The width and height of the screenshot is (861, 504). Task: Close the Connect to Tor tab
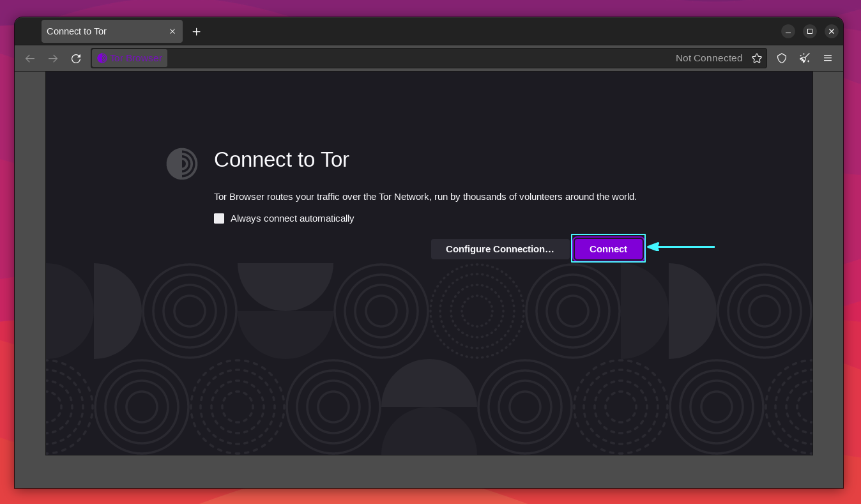point(172,31)
